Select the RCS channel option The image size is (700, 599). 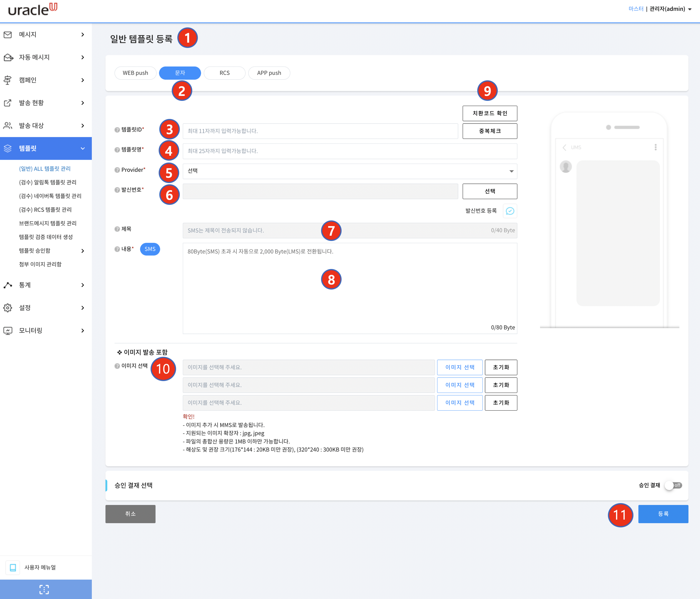tap(224, 73)
